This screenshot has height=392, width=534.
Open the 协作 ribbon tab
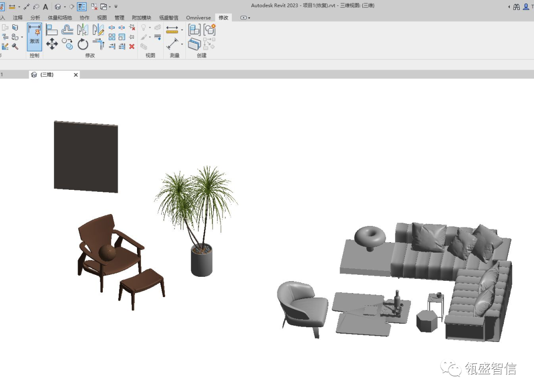pyautogui.click(x=84, y=18)
